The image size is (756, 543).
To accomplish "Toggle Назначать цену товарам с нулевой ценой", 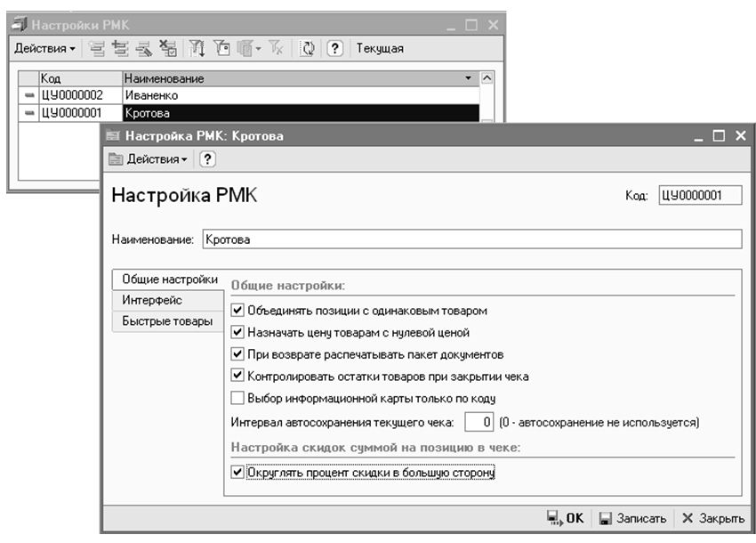I will [x=237, y=332].
